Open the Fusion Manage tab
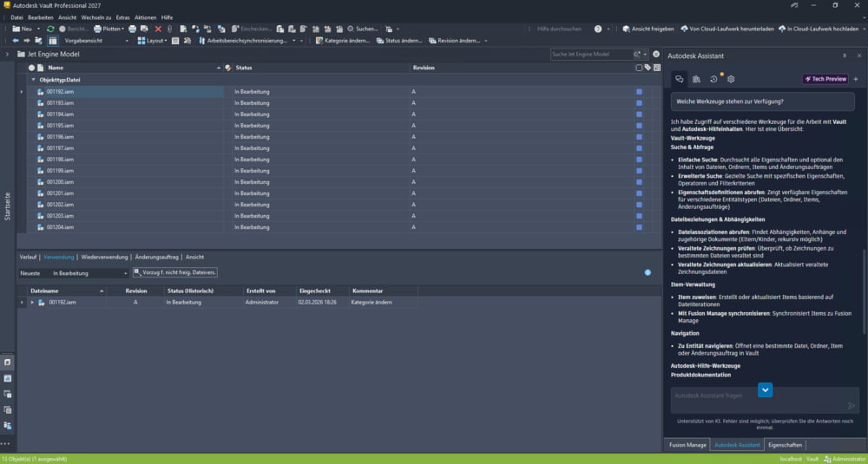This screenshot has width=868, height=464. [687, 445]
